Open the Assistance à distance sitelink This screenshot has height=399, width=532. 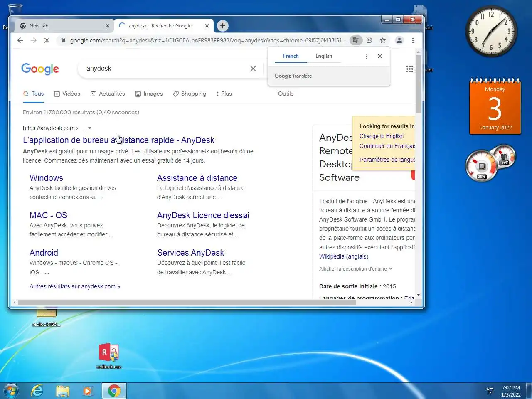(x=197, y=178)
